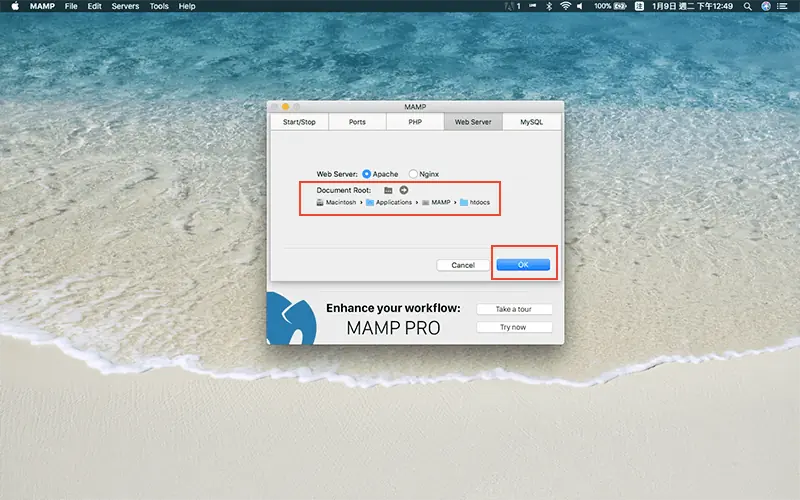Click the Chinese input method icon
The image size is (800, 500).
point(639,6)
